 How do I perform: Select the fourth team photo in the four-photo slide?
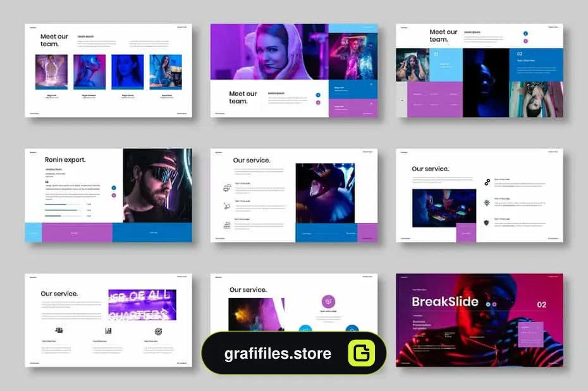point(166,72)
